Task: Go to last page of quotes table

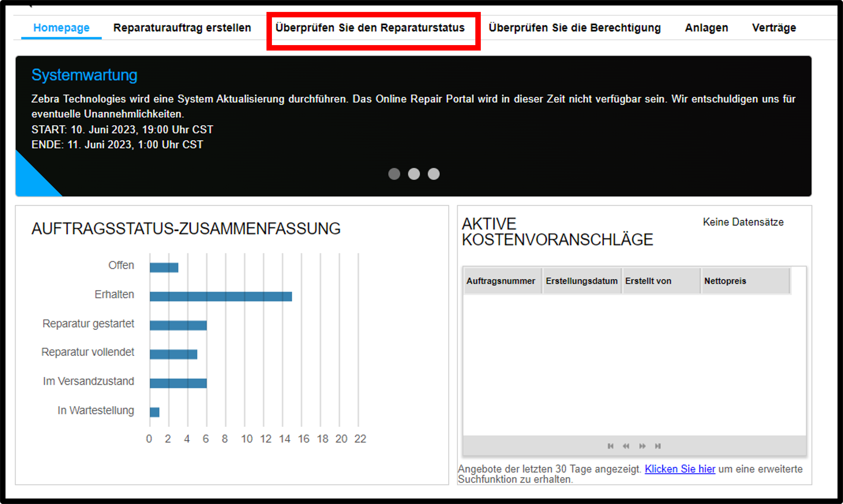Action: (x=658, y=446)
